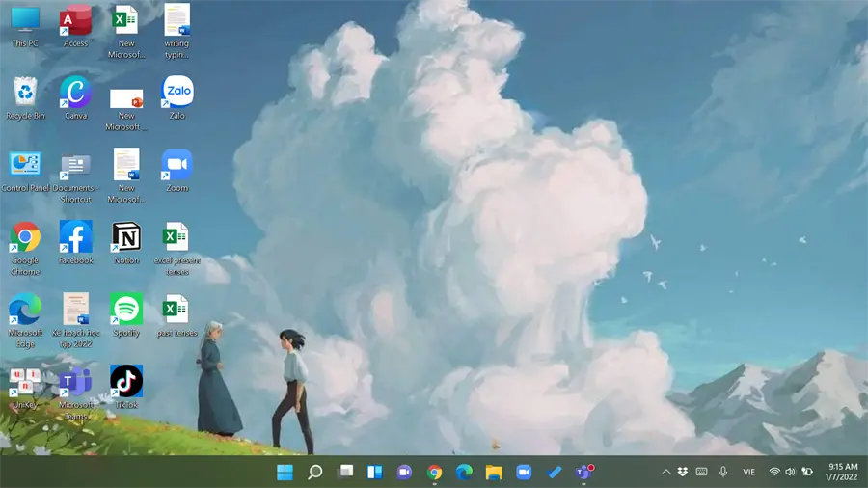The image size is (868, 488).
Task: Open Task View from the taskbar
Action: click(x=345, y=472)
